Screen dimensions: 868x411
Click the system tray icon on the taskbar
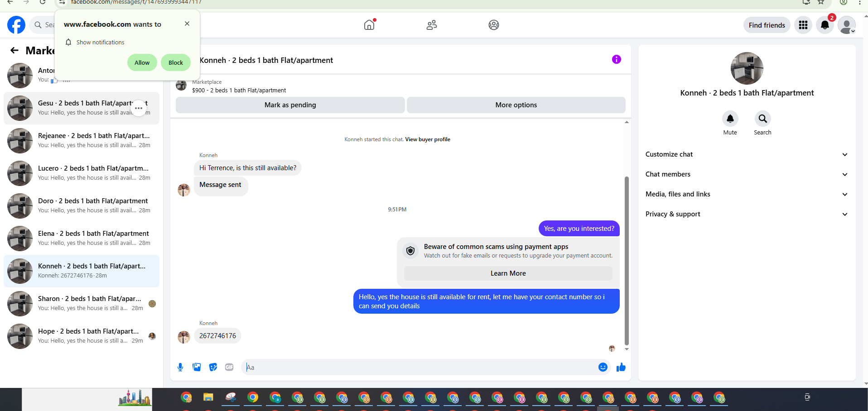pos(807,397)
